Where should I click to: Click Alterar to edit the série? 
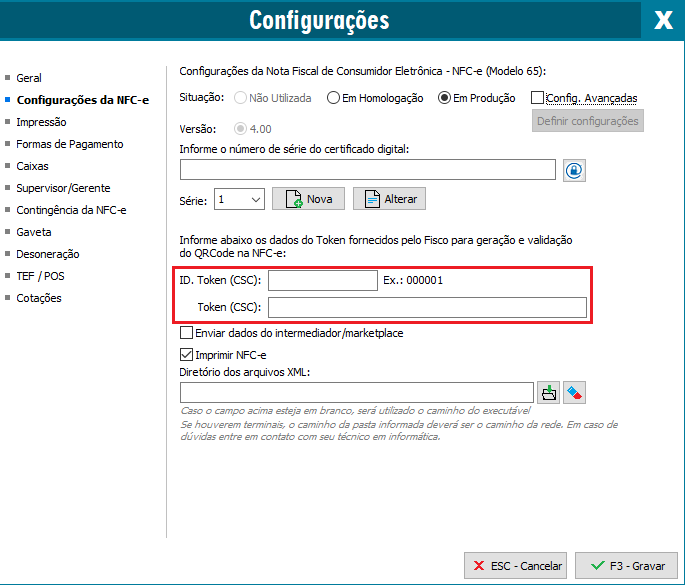(389, 199)
